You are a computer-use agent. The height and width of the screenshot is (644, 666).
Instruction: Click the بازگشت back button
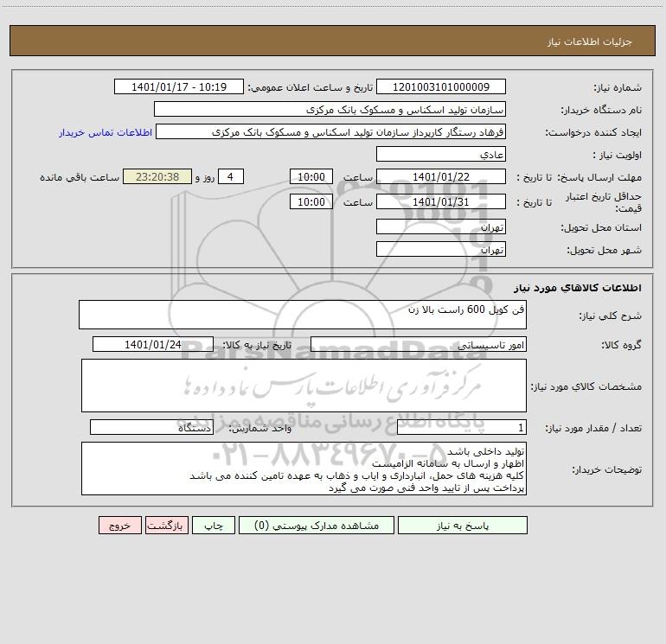click(166, 526)
